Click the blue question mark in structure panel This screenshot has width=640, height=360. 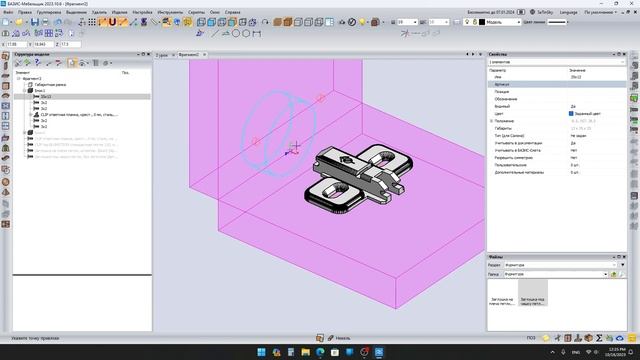click(38, 62)
